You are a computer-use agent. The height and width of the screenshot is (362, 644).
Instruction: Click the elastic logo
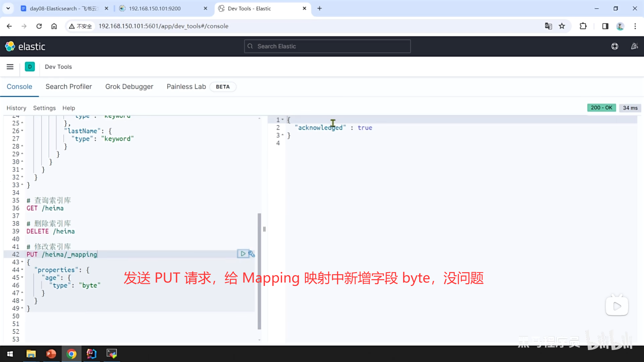point(25,46)
